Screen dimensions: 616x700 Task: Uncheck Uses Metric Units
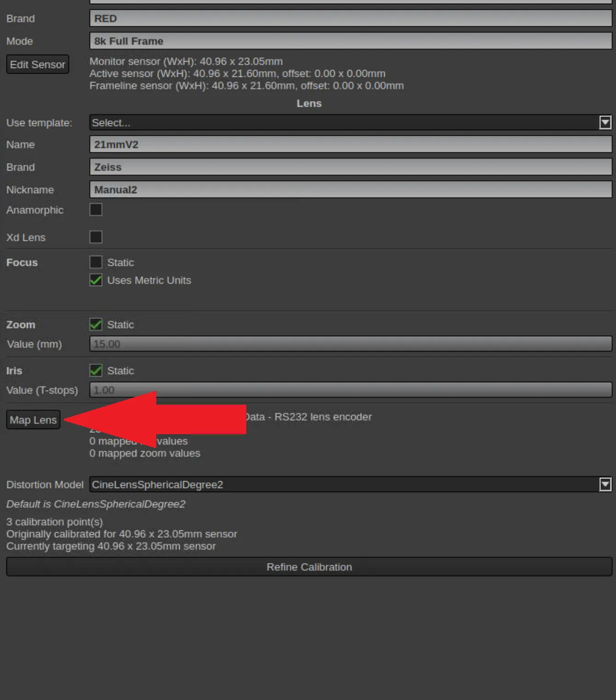click(x=96, y=280)
